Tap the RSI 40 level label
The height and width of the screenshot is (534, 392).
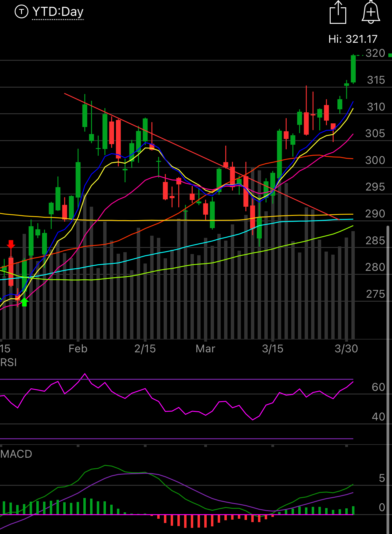click(x=378, y=417)
